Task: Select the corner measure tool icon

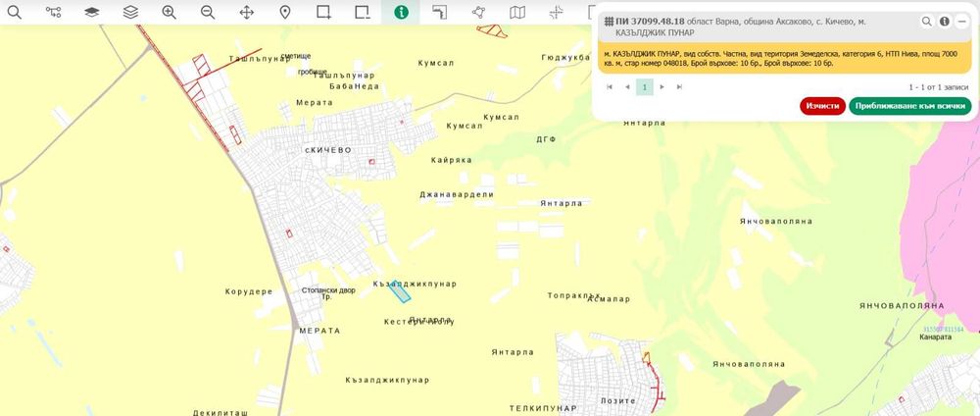Action: pos(439,12)
